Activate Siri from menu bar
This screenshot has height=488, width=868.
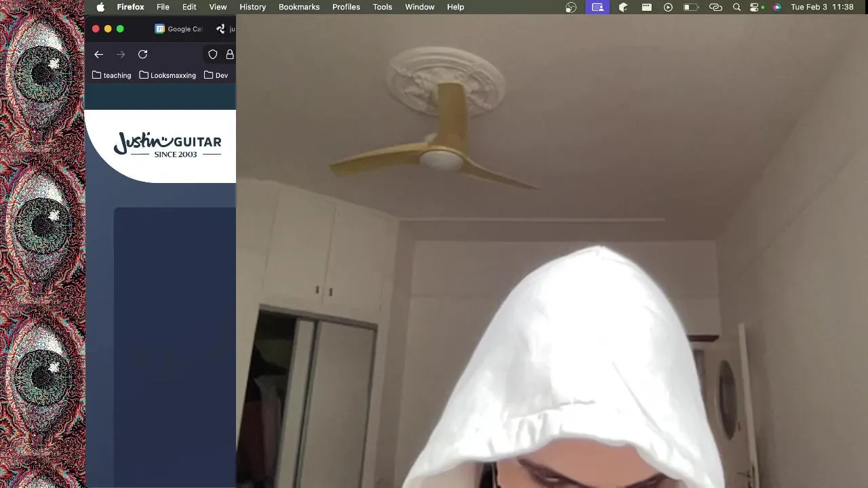coord(776,7)
